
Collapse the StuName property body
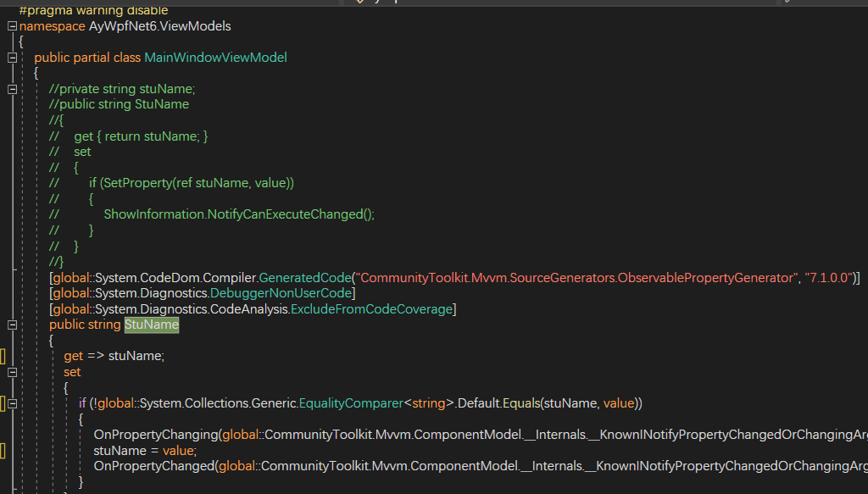(x=11, y=325)
